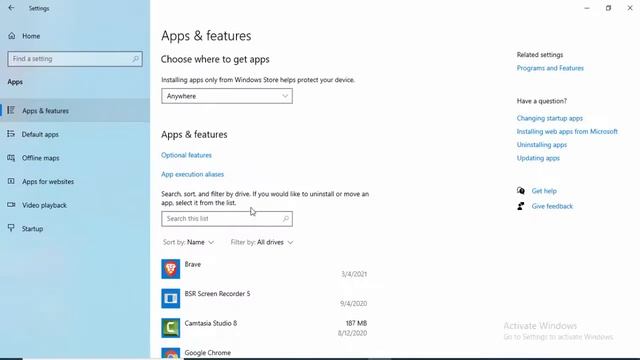Click the magnifier in Find a setting box
640x360 pixels.
[x=135, y=59]
